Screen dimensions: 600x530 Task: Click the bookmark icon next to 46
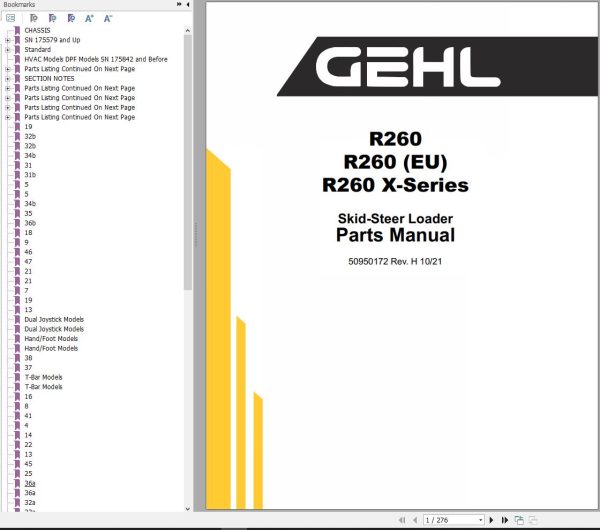[17, 252]
